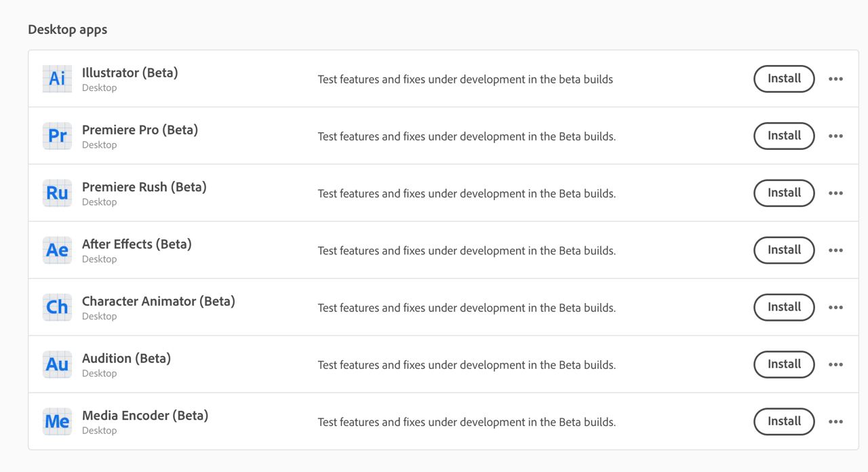This screenshot has height=472, width=868.
Task: Click the Desktop label under Media Encoder (Beta)
Action: pos(99,430)
